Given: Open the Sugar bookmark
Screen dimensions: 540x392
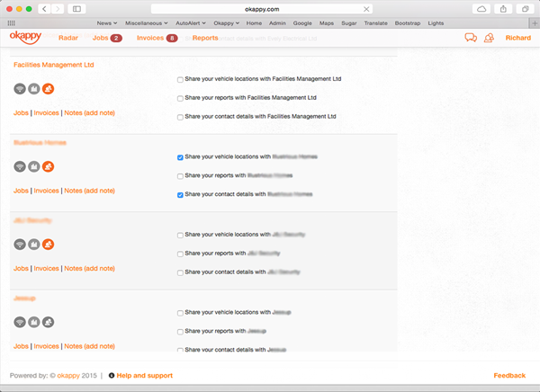Looking at the screenshot, I should coord(349,23).
